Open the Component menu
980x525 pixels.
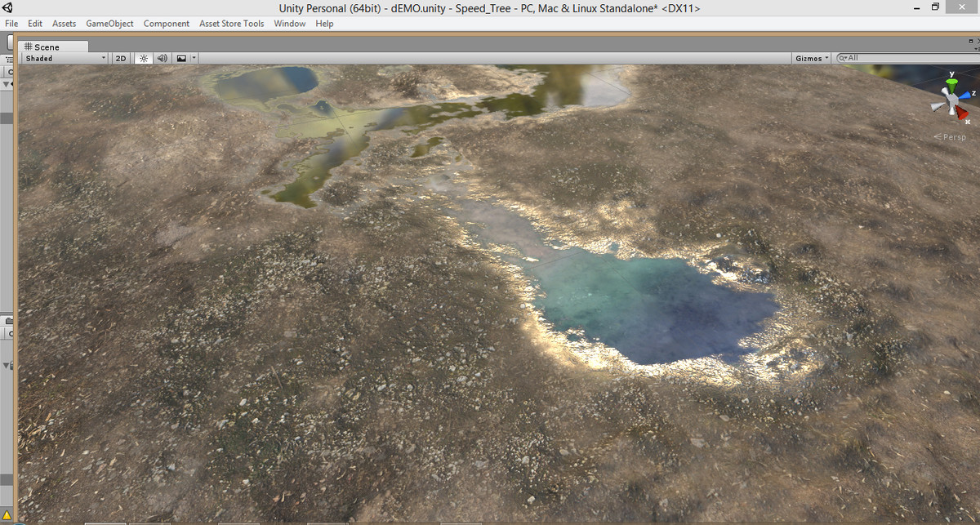167,24
